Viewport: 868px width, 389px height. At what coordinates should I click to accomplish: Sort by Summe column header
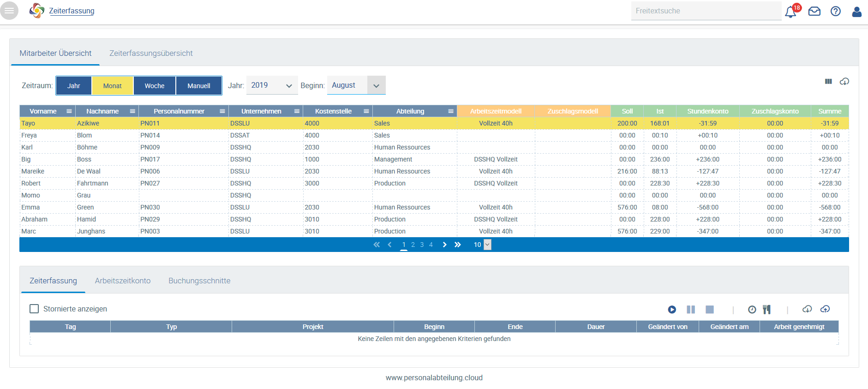point(830,111)
